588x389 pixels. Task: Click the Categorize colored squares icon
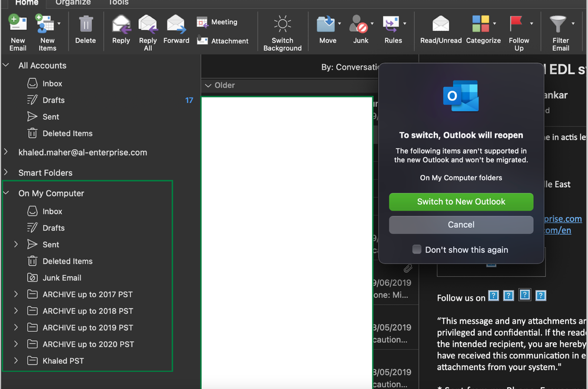[481, 24]
